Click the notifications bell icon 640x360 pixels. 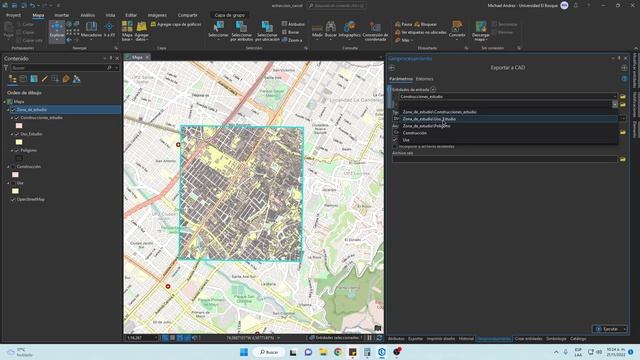[x=576, y=5]
